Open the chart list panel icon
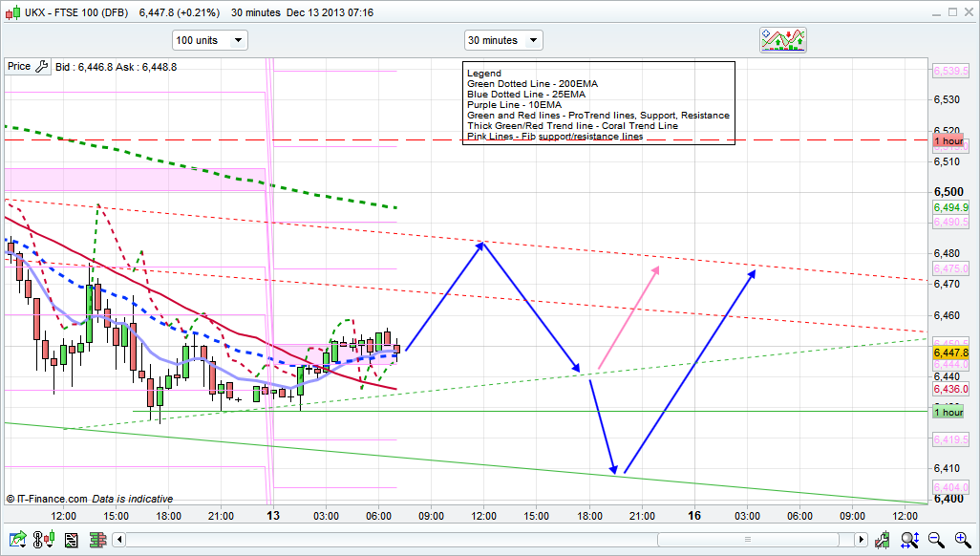The height and width of the screenshot is (556, 980). [x=71, y=540]
